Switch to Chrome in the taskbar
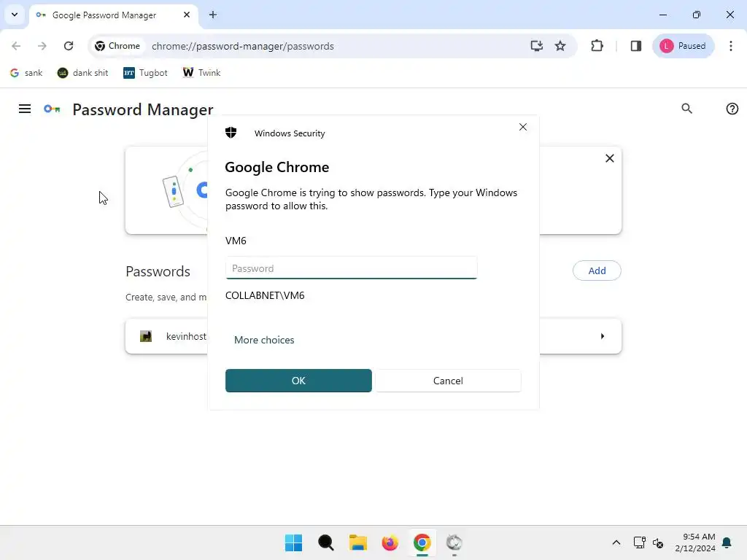 click(x=422, y=542)
